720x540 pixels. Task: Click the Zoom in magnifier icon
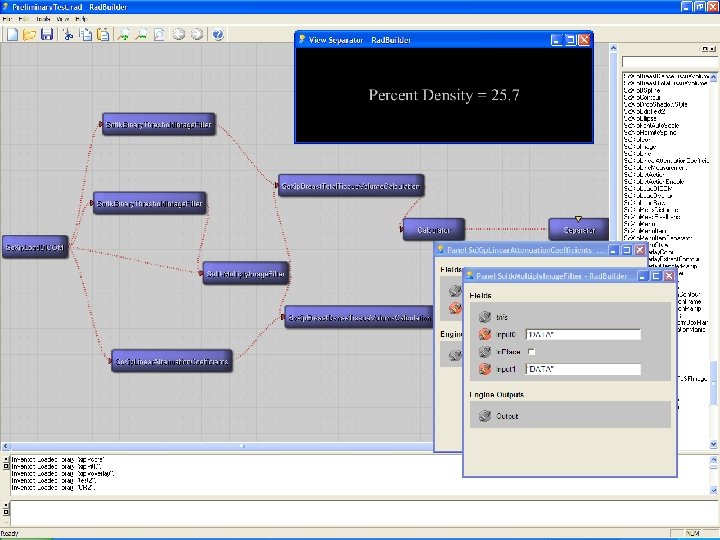click(124, 34)
